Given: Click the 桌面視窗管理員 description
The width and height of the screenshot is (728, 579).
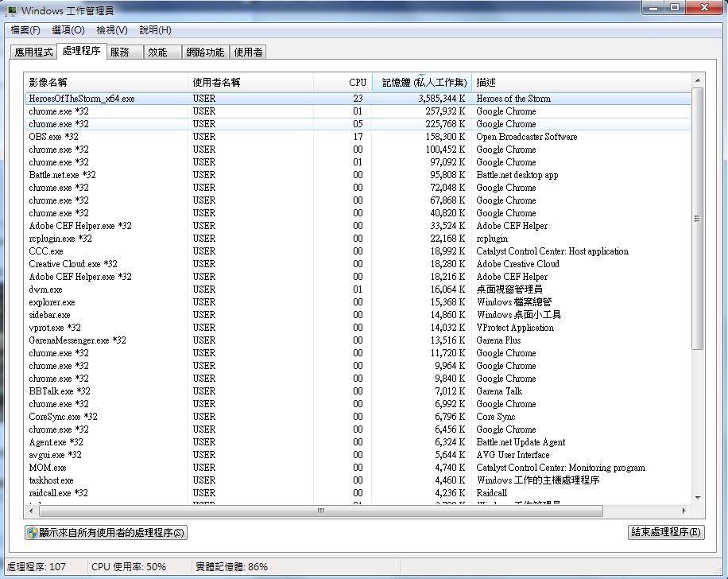Looking at the screenshot, I should click(509, 289).
